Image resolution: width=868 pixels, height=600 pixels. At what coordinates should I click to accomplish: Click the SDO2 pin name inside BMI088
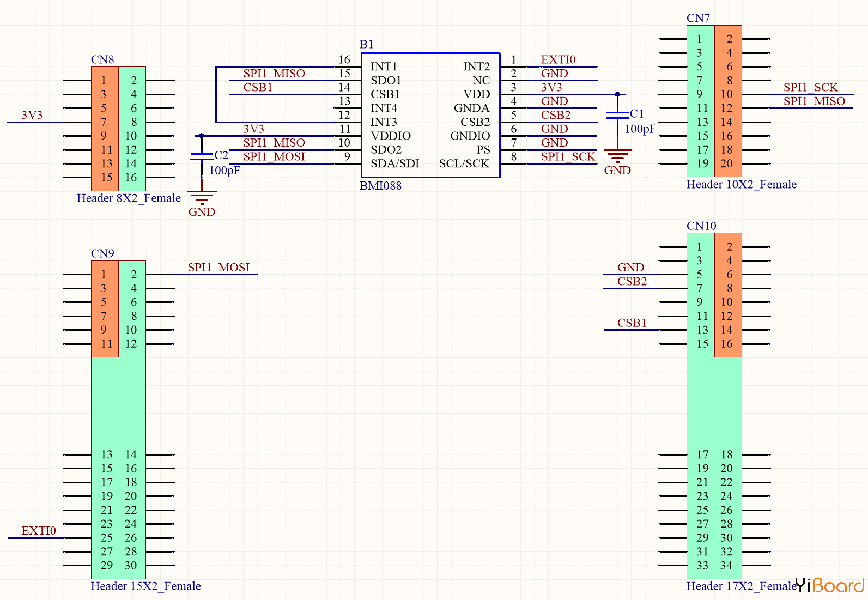386,150
